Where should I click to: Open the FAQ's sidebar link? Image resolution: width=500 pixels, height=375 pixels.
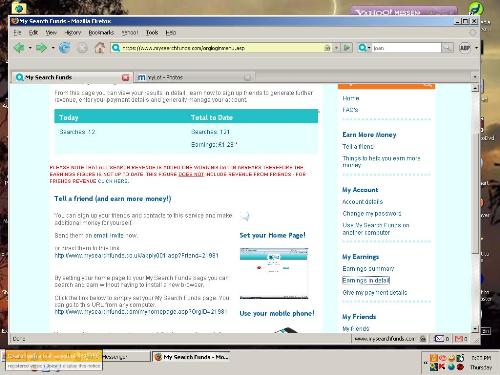[x=350, y=110]
